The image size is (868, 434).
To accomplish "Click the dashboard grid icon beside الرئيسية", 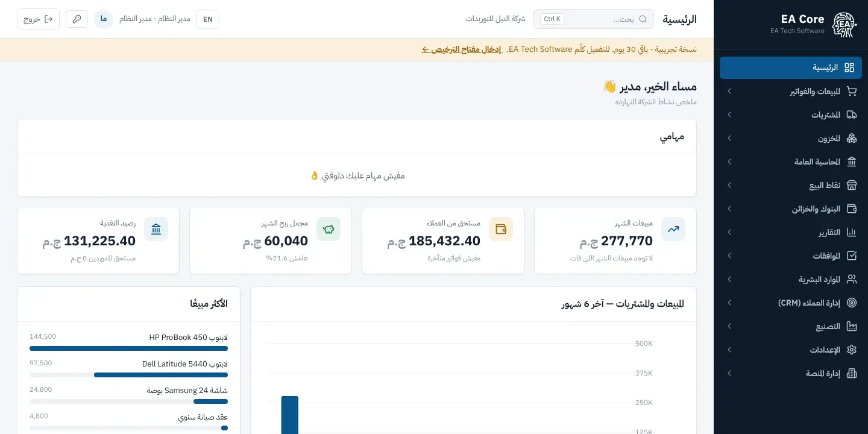I will click(849, 68).
